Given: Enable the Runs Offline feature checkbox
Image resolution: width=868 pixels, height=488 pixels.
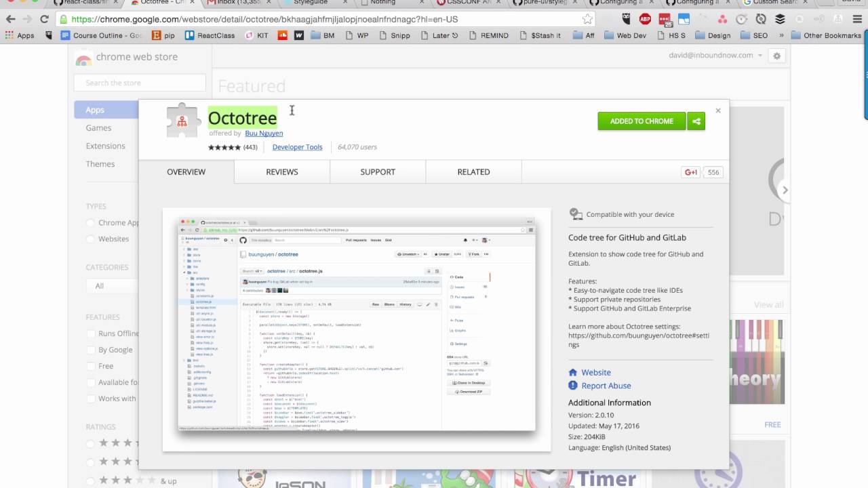Looking at the screenshot, I should pos(90,333).
